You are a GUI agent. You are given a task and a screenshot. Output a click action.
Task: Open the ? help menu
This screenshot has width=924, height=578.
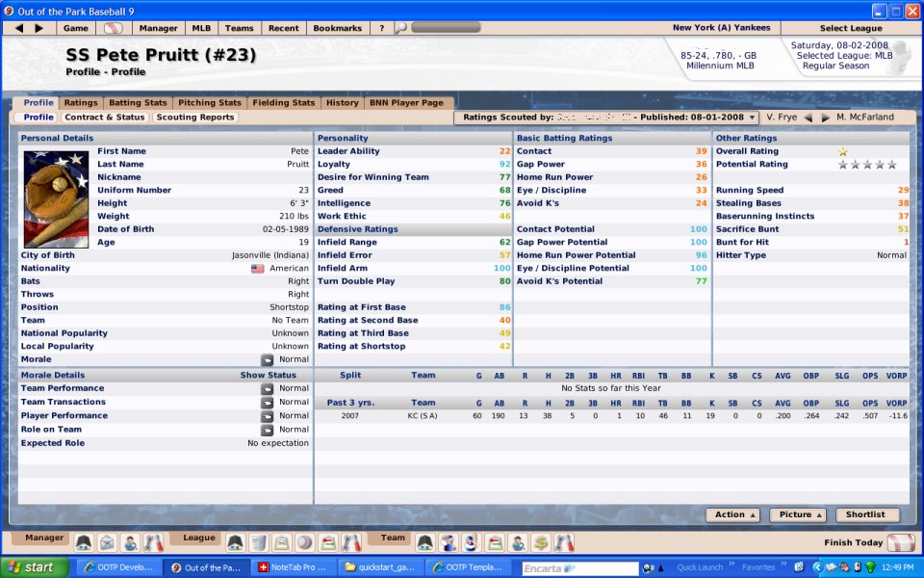point(382,28)
